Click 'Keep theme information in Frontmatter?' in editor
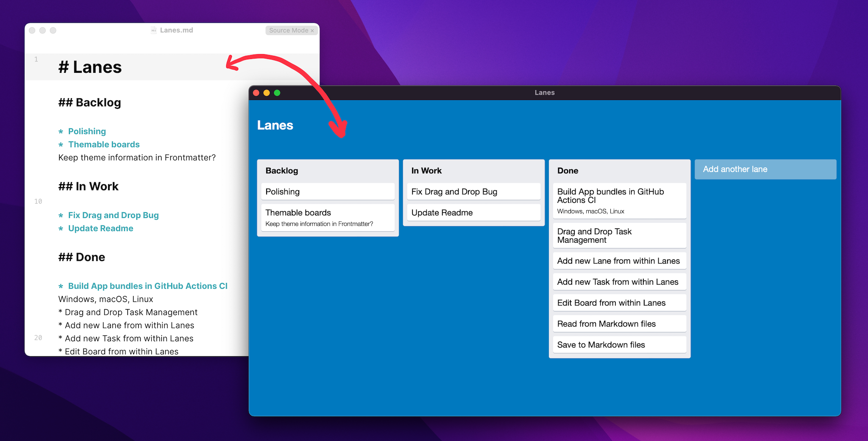 pos(137,158)
